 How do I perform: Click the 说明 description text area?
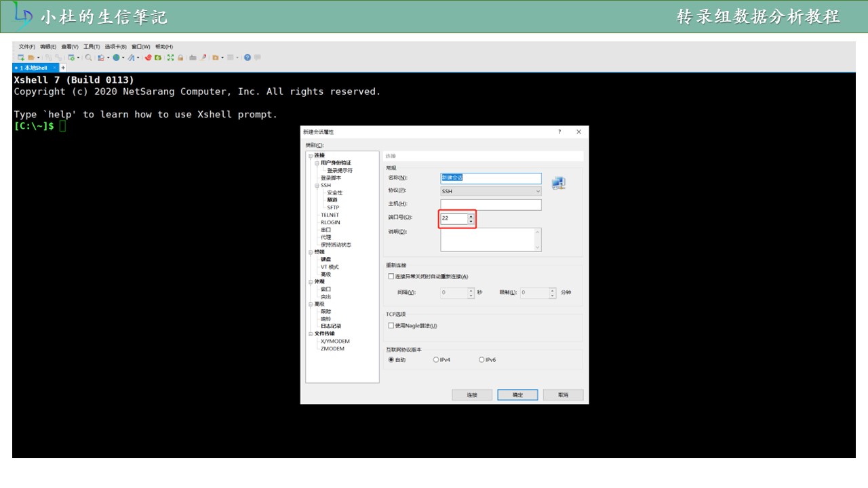[491, 239]
